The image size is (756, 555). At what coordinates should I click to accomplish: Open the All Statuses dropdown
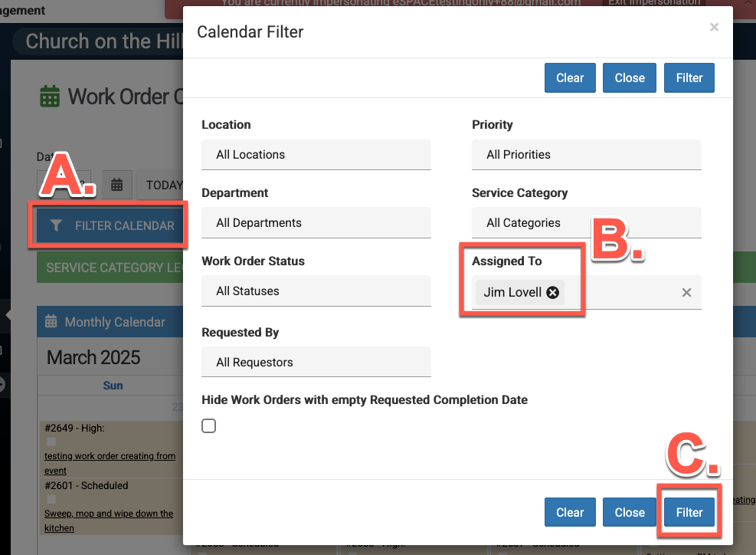[x=316, y=291]
